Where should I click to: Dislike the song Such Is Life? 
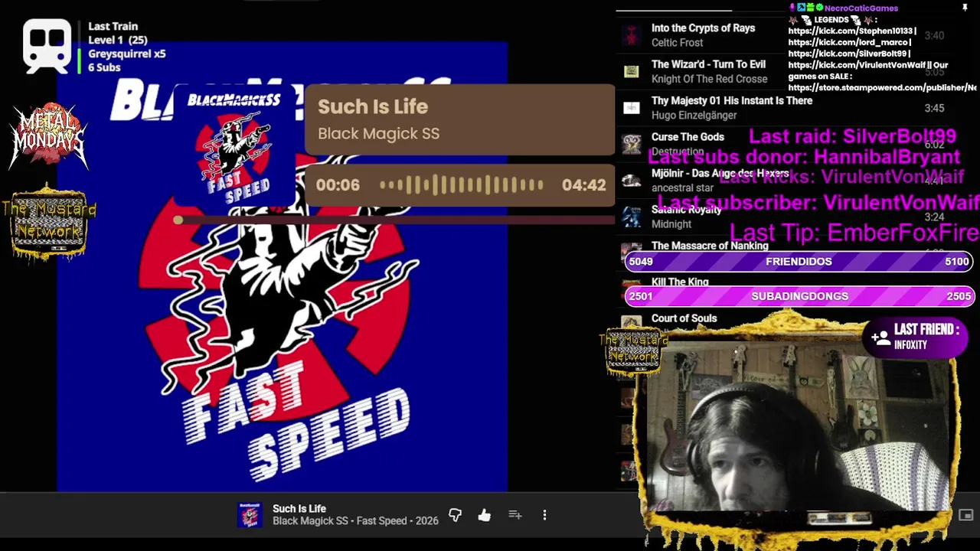point(456,515)
